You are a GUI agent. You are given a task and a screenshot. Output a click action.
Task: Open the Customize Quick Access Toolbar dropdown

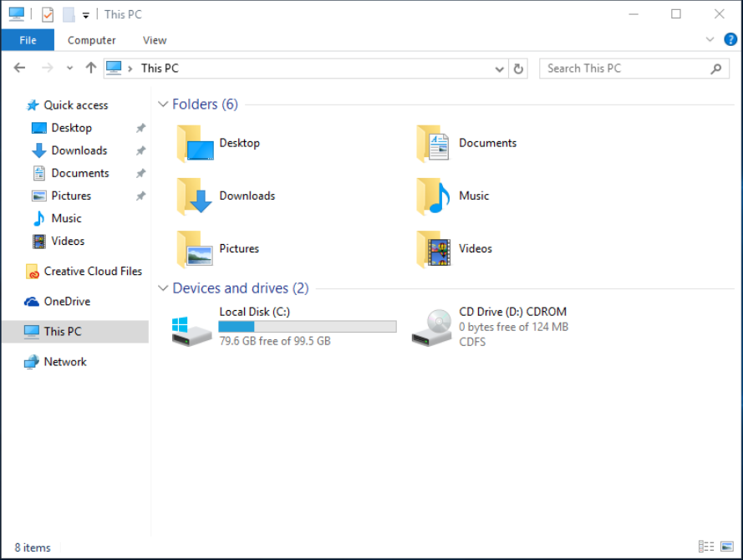(x=86, y=16)
